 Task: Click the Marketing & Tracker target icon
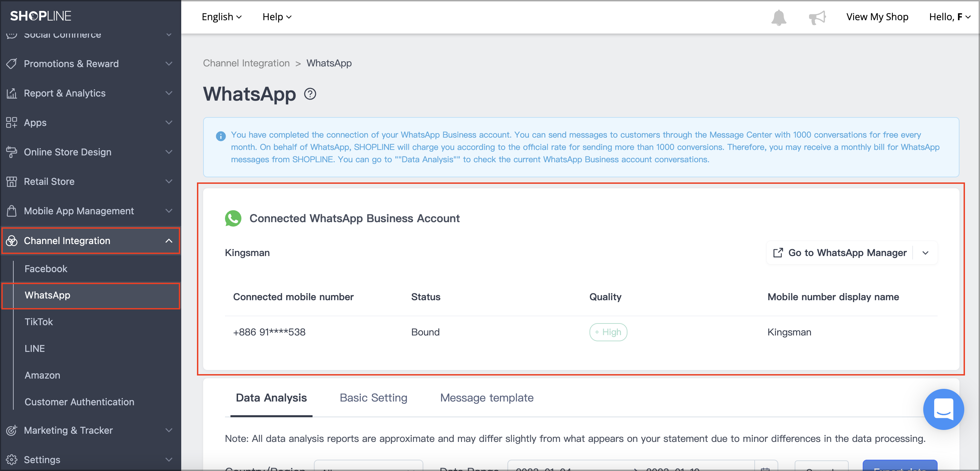(12, 430)
